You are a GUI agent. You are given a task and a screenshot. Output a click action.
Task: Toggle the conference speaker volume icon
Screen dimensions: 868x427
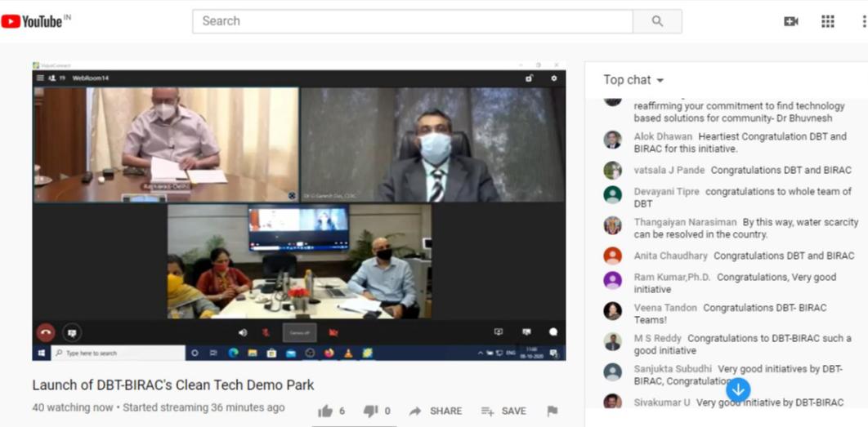tap(243, 332)
